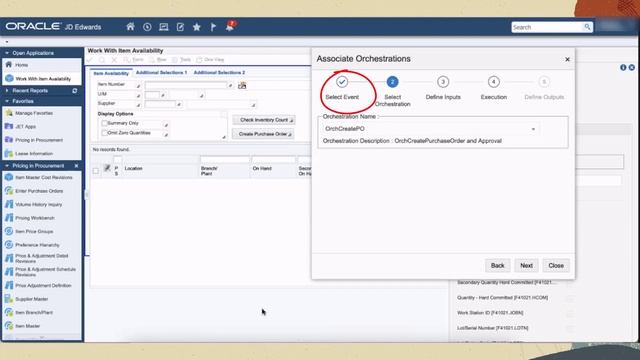Click the Close button in dialog
640x360 pixels.
coord(556,266)
